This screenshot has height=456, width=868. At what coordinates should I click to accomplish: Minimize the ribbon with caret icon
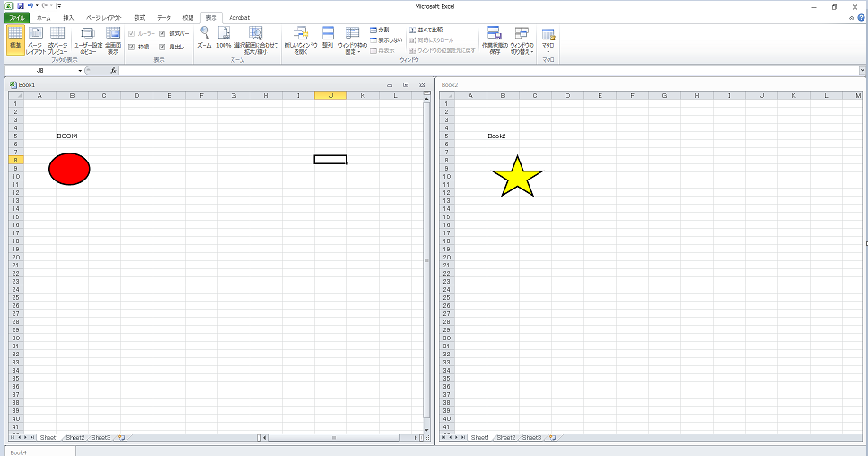pyautogui.click(x=851, y=18)
